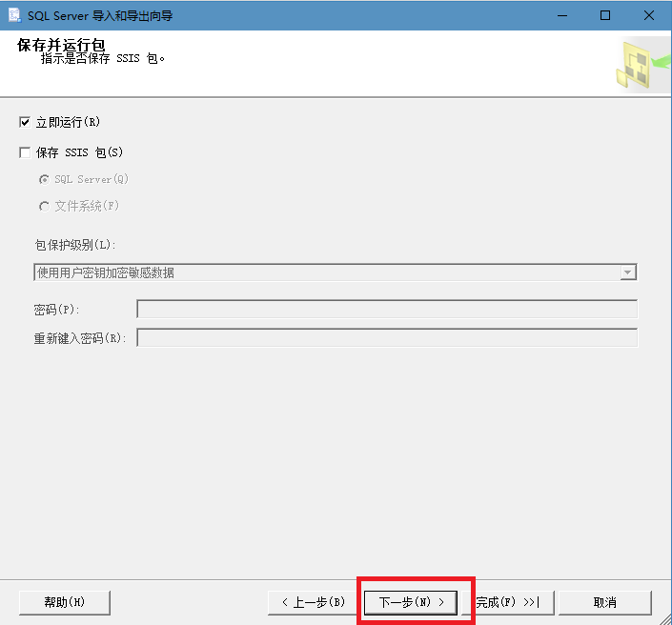Click the 包保护级别(L) label
Image resolution: width=672 pixels, height=625 pixels.
pyautogui.click(x=75, y=245)
